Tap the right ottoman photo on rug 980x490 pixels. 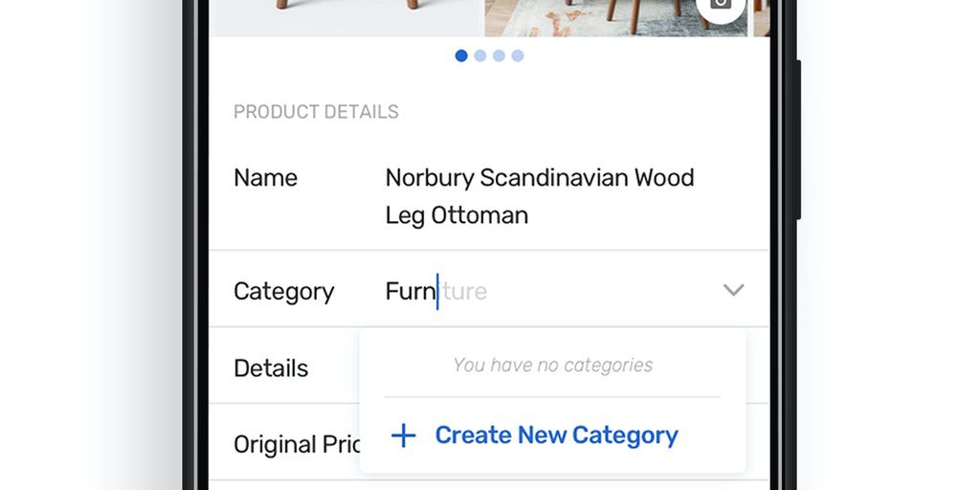612,16
